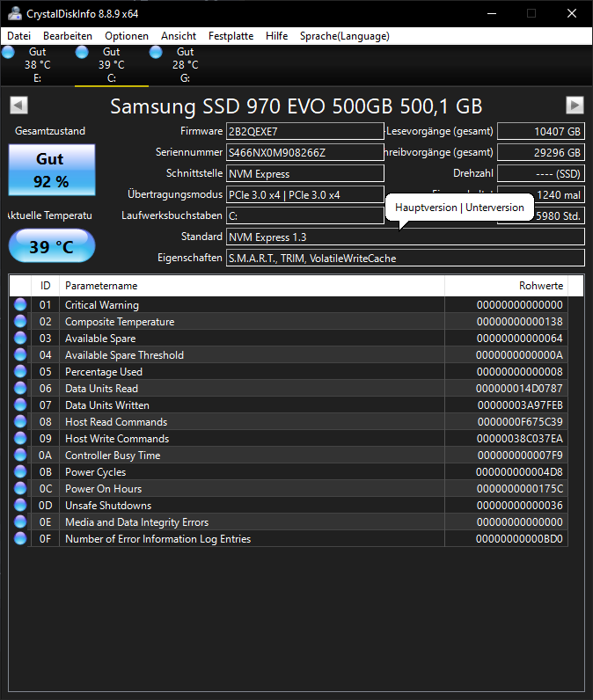Click raw value 0000000F675C39
Screen dimensions: 593x700
pos(520,422)
